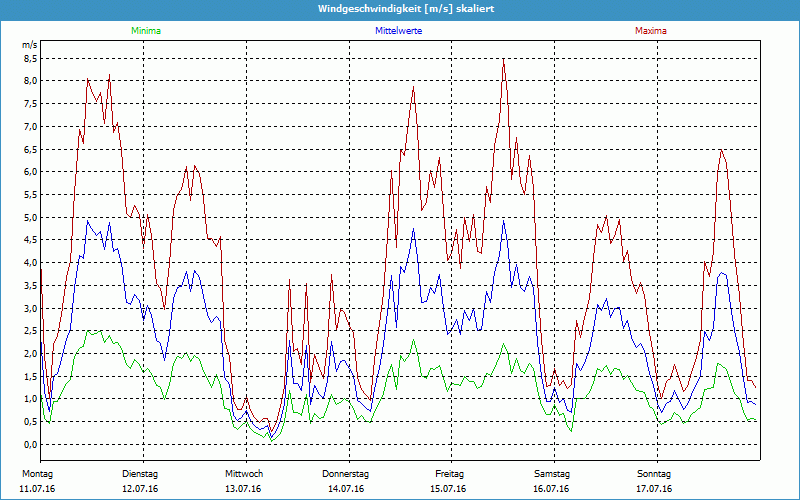800x500 pixels.
Task: Click the 4,5 y-axis value
Action: 31,240
